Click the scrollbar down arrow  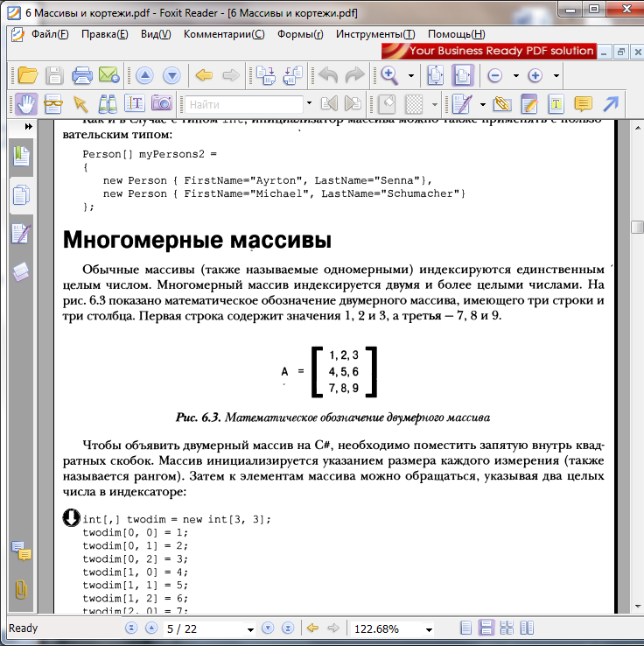point(638,607)
